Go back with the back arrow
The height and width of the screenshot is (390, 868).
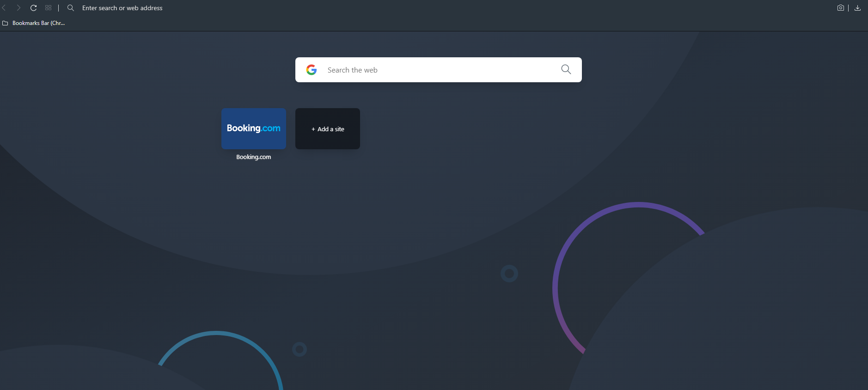tap(4, 8)
